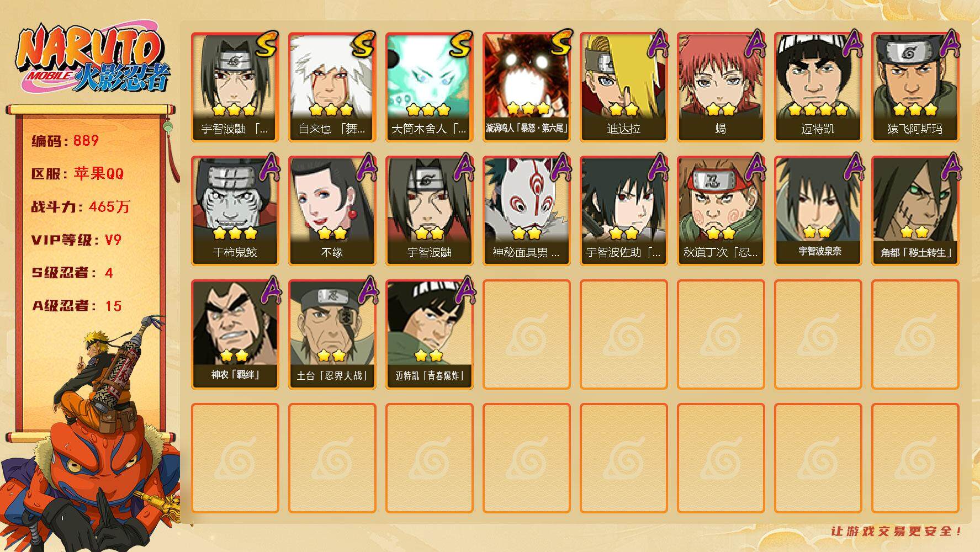Click the S badge on 宇智波鼬 card

266,45
